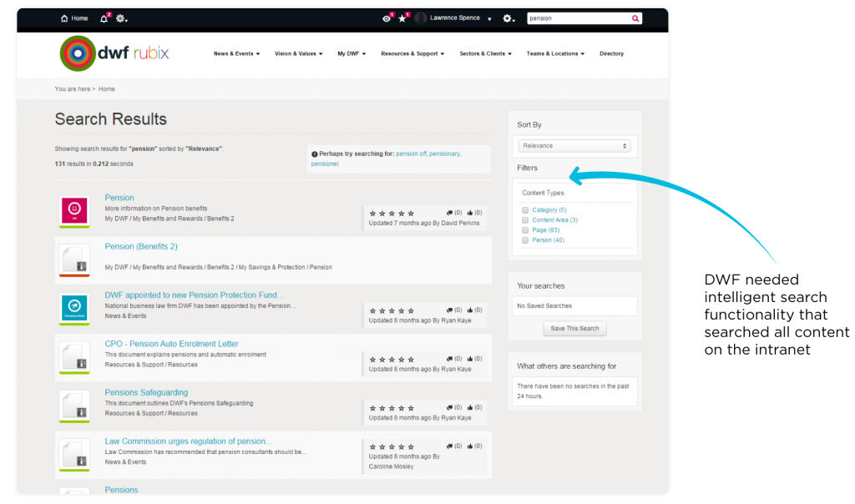
Task: Click comments icon on CPO Pension result
Action: (449, 359)
